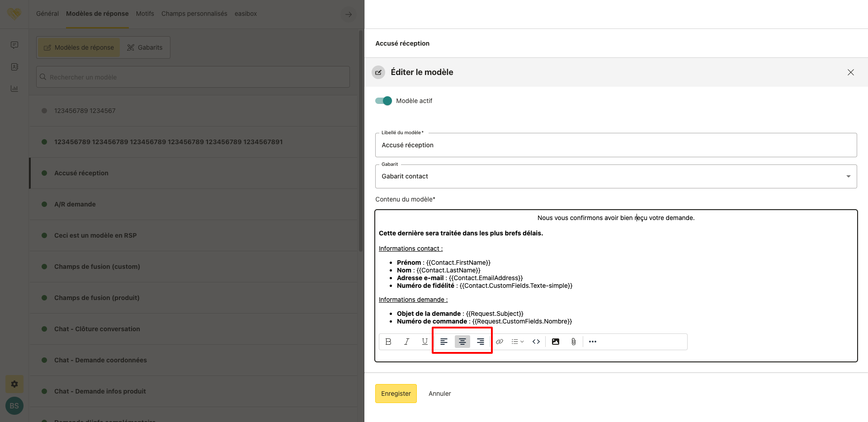Screen dimensions: 868x422
Task: Toggle the Modèle actif switch
Action: click(383, 101)
